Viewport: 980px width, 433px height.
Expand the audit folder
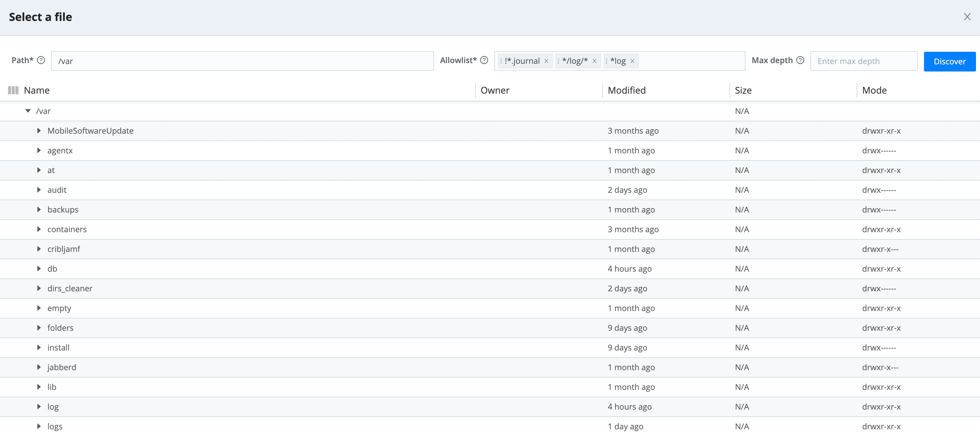click(39, 189)
